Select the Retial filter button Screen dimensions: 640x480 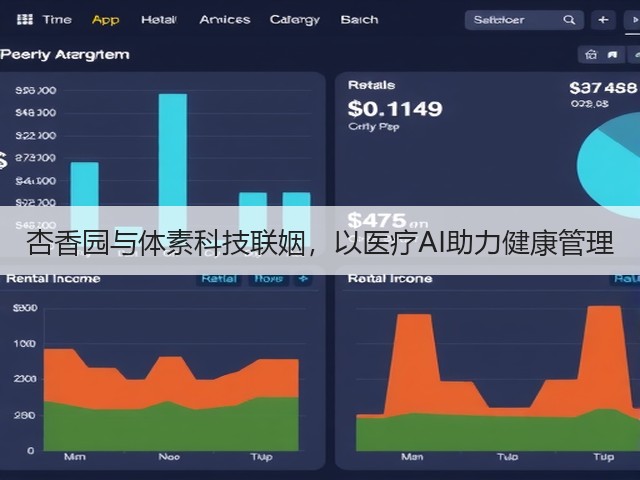click(x=219, y=279)
